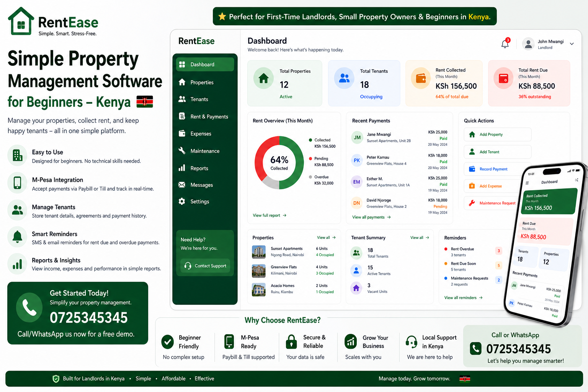Open Sunset Apartments property thumbnail

pos(259,252)
